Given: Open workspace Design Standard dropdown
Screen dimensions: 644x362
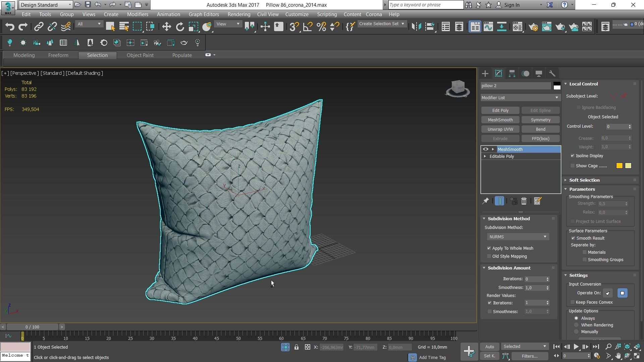Looking at the screenshot, I should tap(46, 5).
